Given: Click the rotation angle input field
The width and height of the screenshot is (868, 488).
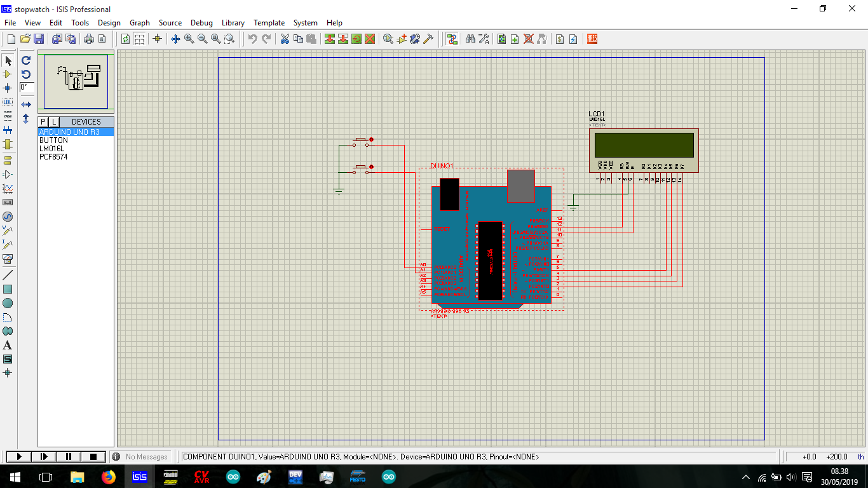Looking at the screenshot, I should (27, 87).
